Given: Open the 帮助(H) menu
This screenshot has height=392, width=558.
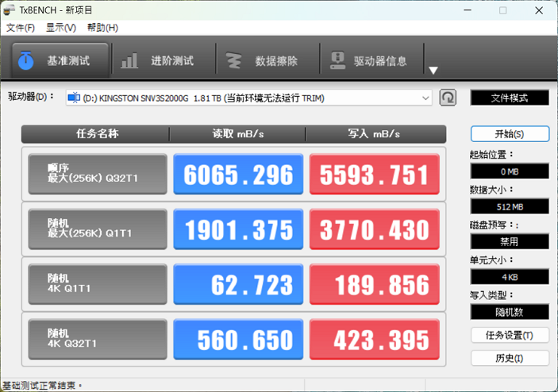Looking at the screenshot, I should 102,28.
